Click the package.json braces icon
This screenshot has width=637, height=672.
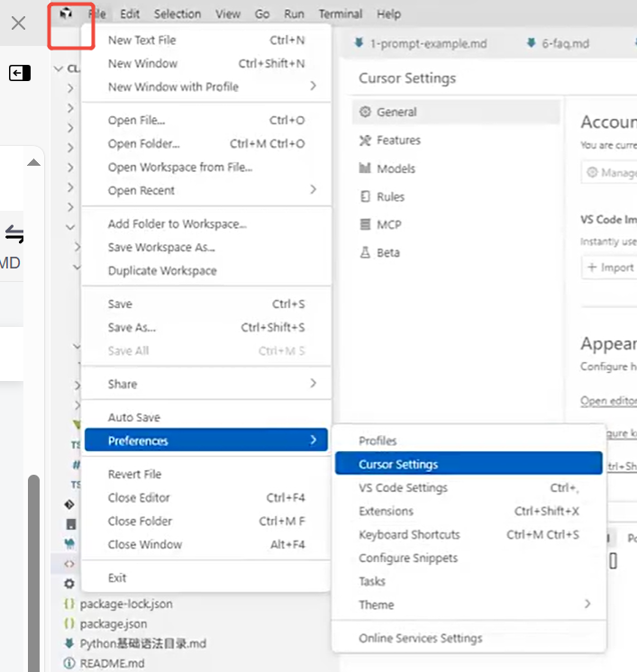click(x=69, y=623)
